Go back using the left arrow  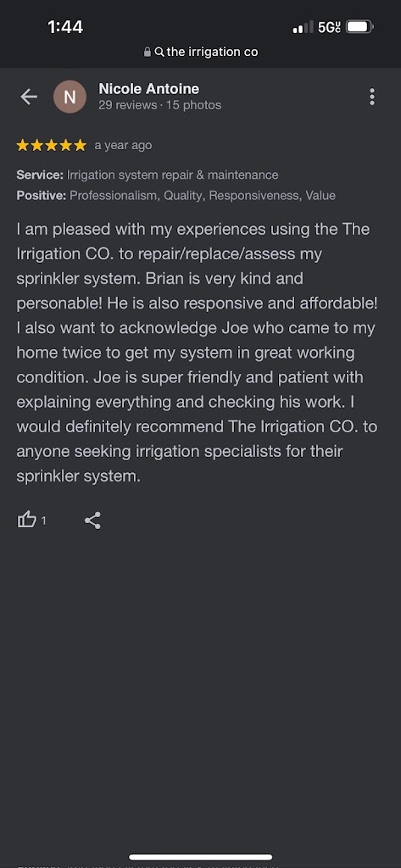point(28,97)
